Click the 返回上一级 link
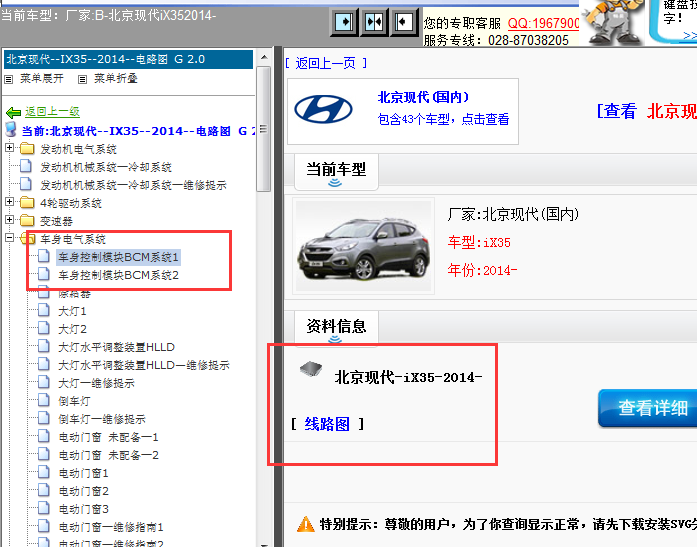 (x=52, y=112)
